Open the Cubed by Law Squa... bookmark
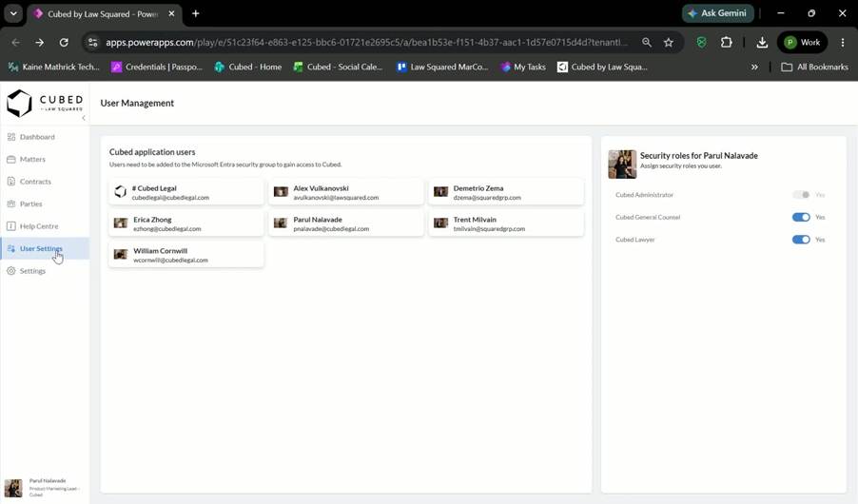This screenshot has height=504, width=858. 602,67
